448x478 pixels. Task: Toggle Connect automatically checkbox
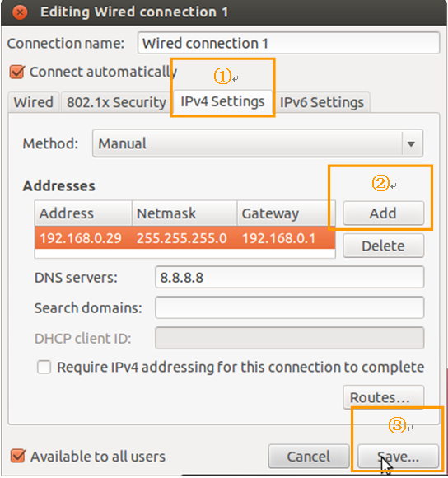tap(17, 73)
